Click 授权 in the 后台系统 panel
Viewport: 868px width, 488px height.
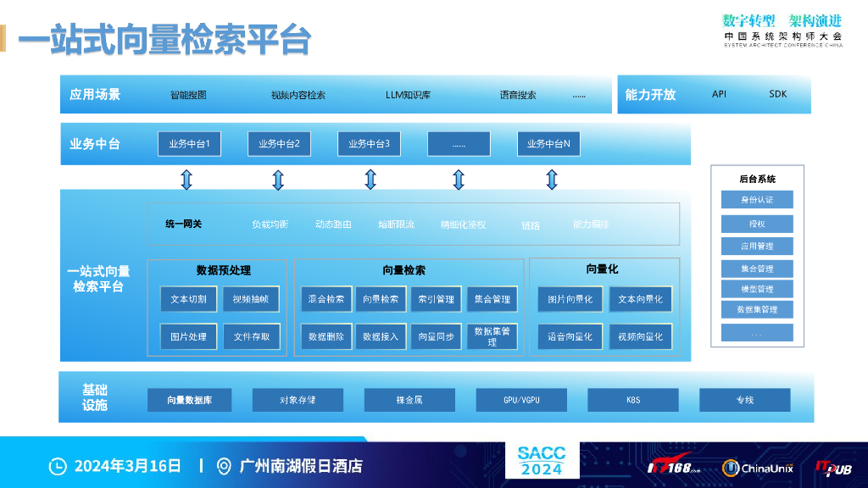[x=757, y=224]
